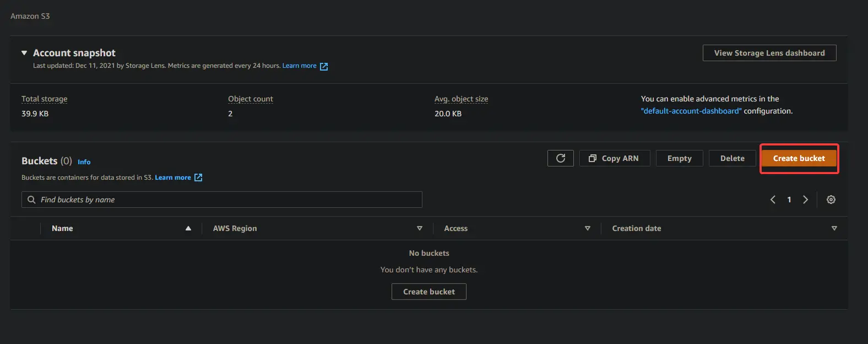
Task: Open Learn more link in Account snapshot
Action: click(300, 66)
